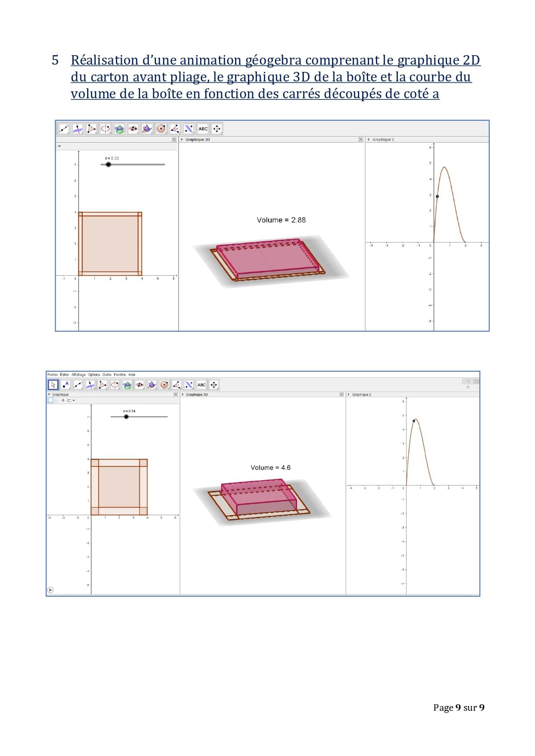This screenshot has width=535, height=756.
Task: Choose the Pyramid tool in lower toolbar
Action: [152, 385]
